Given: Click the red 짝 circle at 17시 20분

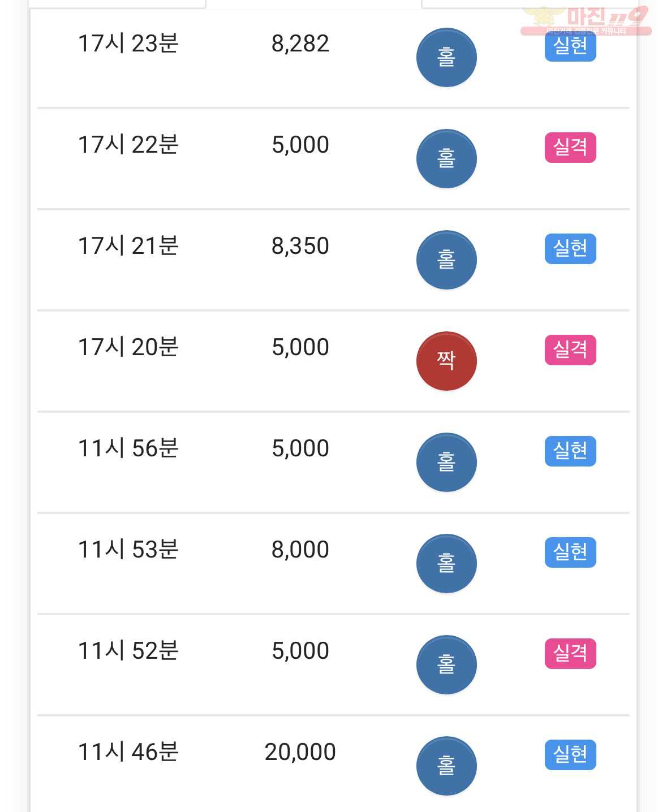Looking at the screenshot, I should point(446,361).
